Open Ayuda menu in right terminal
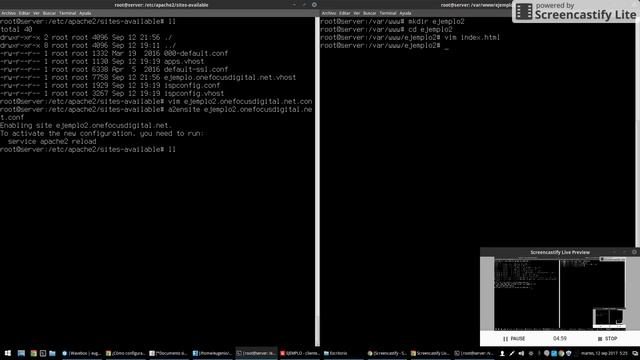Viewport: 640px width, 360px height. click(x=405, y=13)
